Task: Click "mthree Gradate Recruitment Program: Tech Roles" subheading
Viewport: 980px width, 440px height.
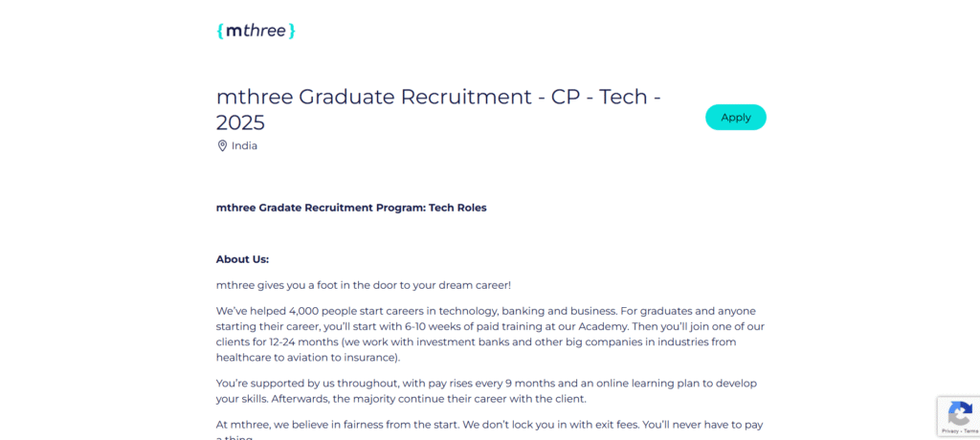Action: (x=351, y=208)
